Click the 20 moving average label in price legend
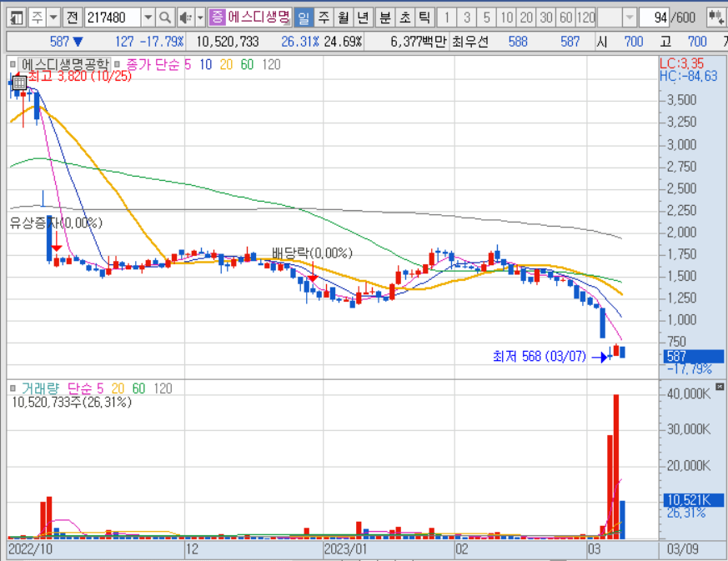 [226, 64]
